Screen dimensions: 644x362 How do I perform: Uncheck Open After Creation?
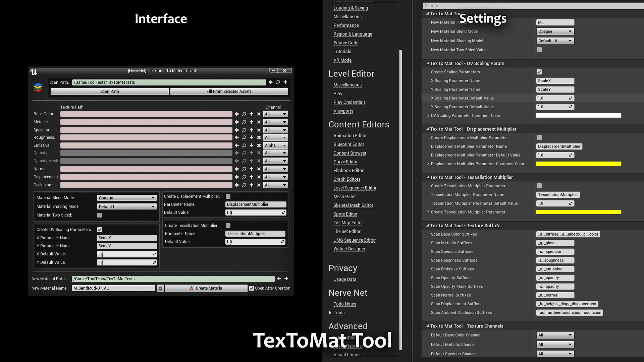(x=252, y=288)
